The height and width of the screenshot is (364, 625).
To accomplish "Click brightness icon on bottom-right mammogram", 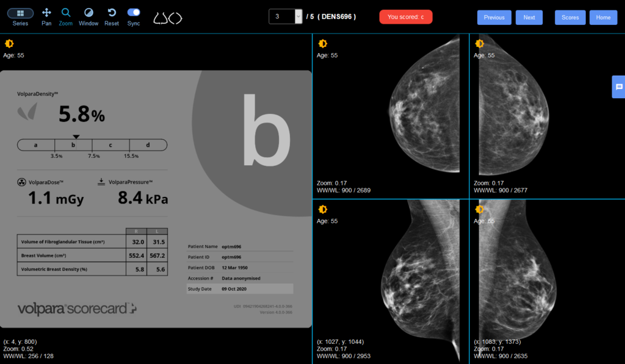I will pos(480,209).
